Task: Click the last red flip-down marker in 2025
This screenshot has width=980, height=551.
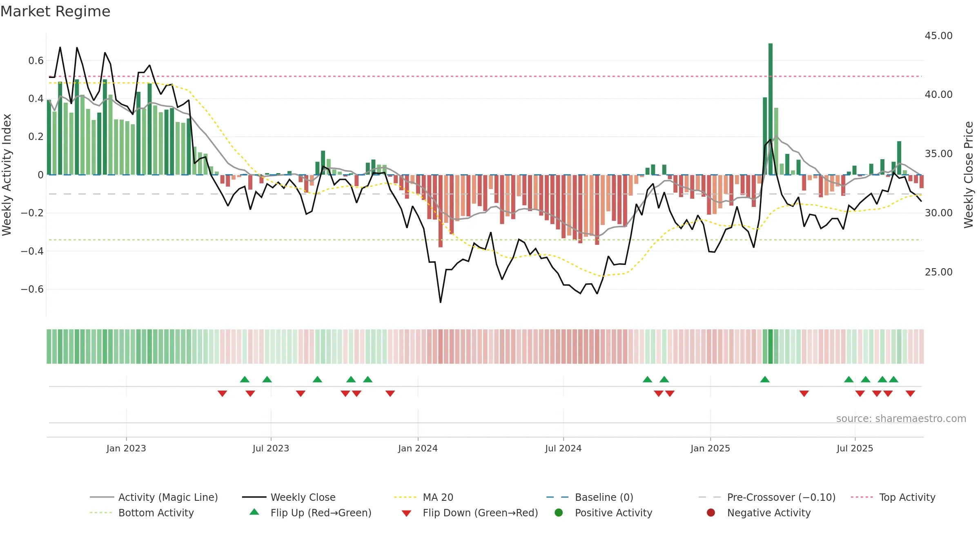Action: 910,393
